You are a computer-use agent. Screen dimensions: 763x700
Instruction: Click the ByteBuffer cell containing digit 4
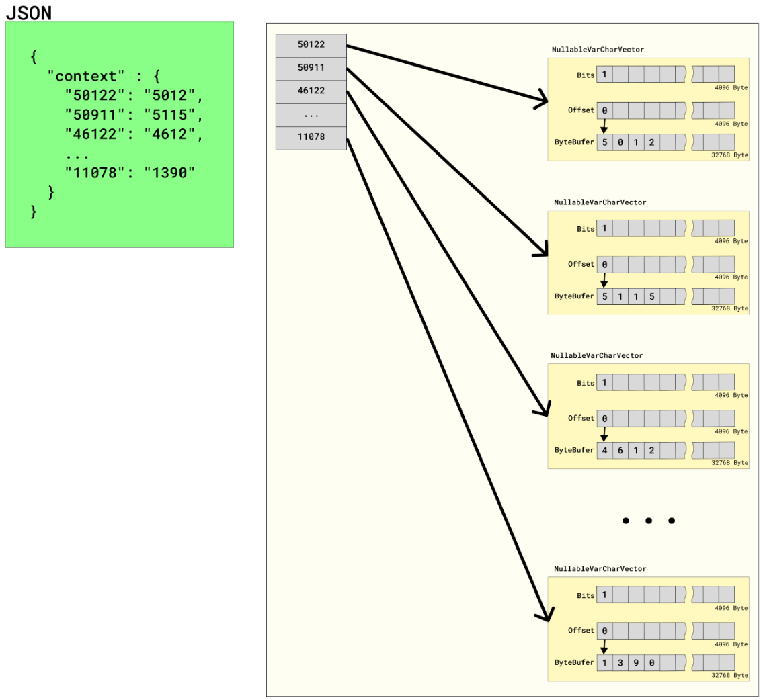click(x=604, y=450)
